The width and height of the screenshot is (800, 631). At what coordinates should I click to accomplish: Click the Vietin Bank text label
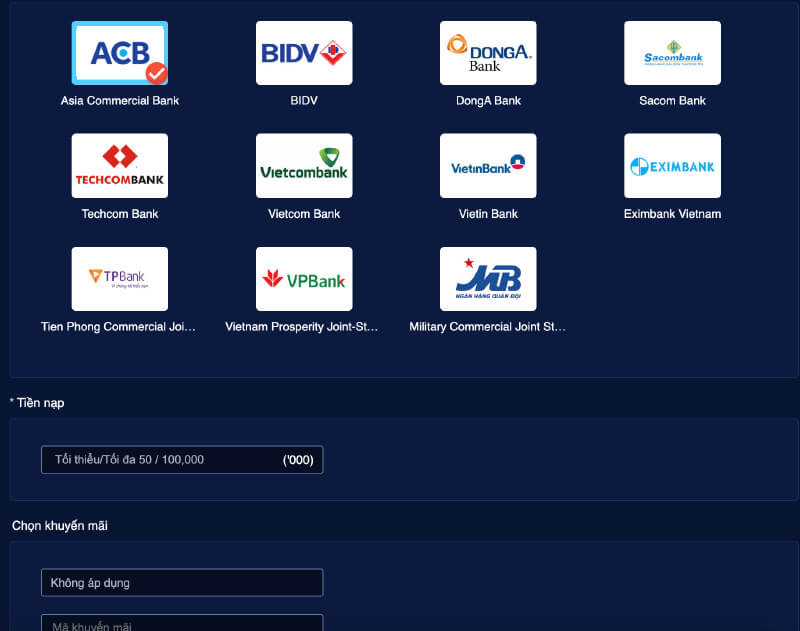(x=488, y=214)
